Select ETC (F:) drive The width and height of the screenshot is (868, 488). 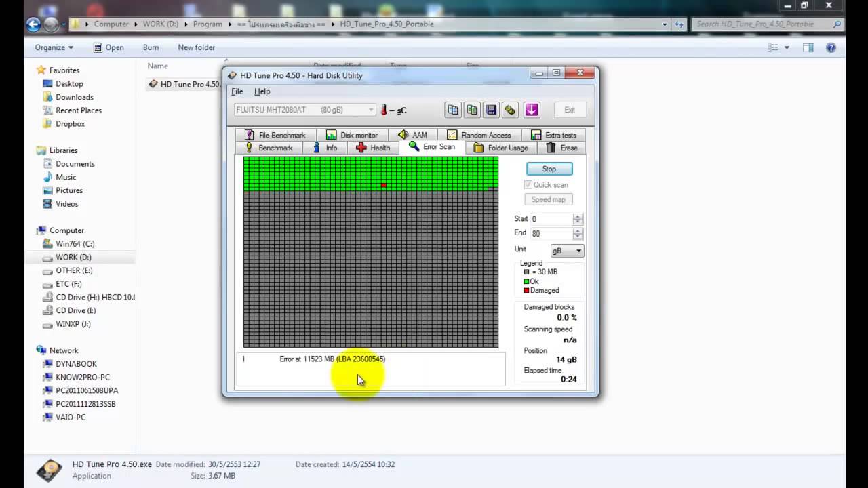pos(68,284)
